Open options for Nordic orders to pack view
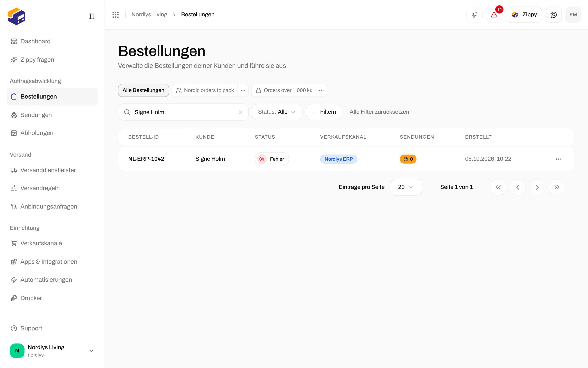Image resolution: width=588 pixels, height=368 pixels. click(x=243, y=90)
